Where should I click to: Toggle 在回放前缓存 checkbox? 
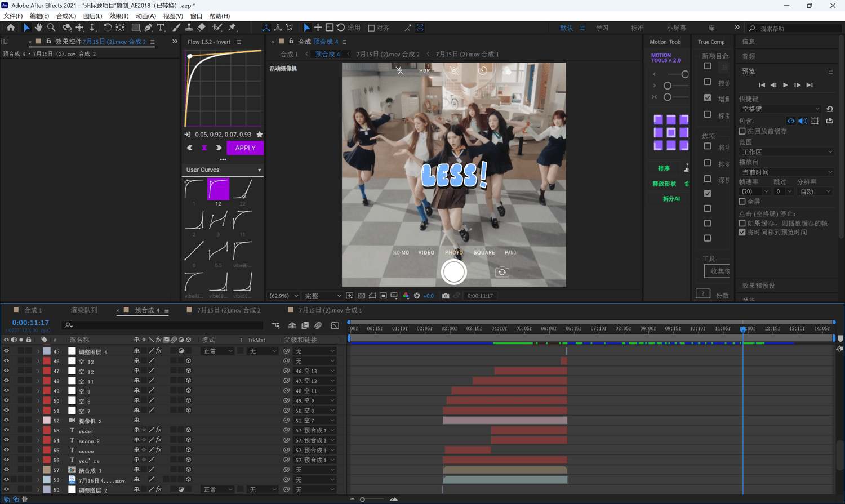[x=742, y=131]
